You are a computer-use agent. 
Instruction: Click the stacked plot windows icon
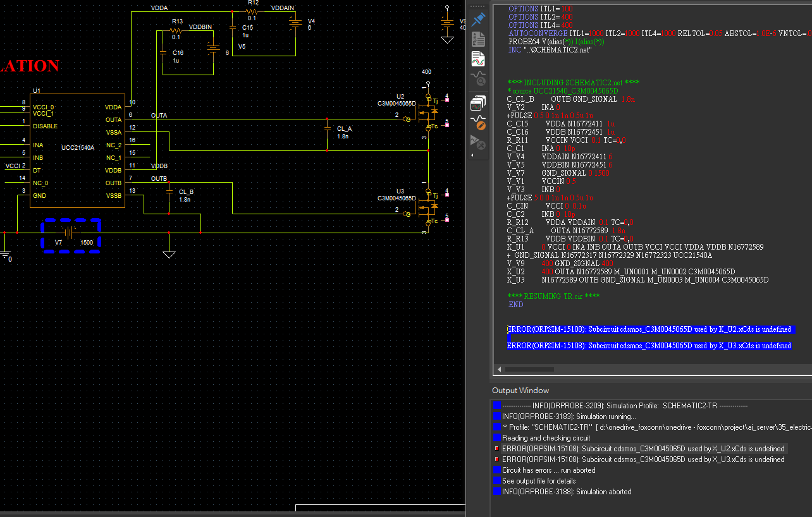[x=479, y=102]
